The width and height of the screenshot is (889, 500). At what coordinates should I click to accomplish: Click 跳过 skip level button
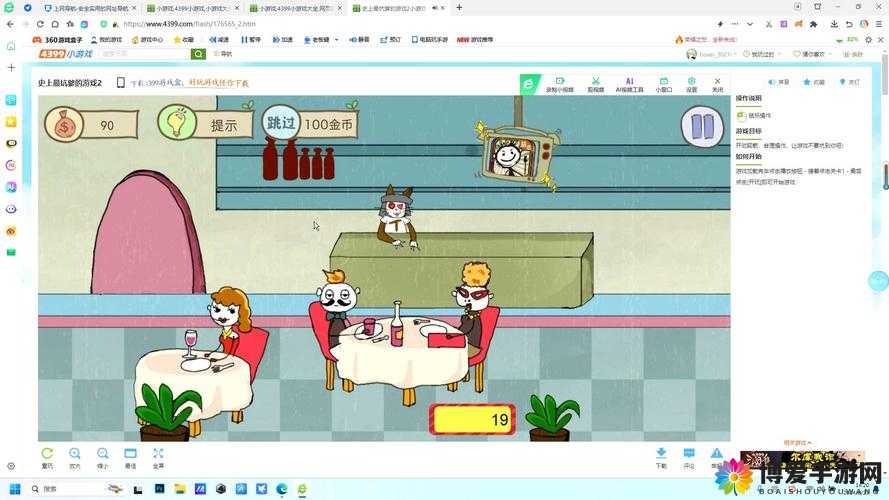click(310, 123)
